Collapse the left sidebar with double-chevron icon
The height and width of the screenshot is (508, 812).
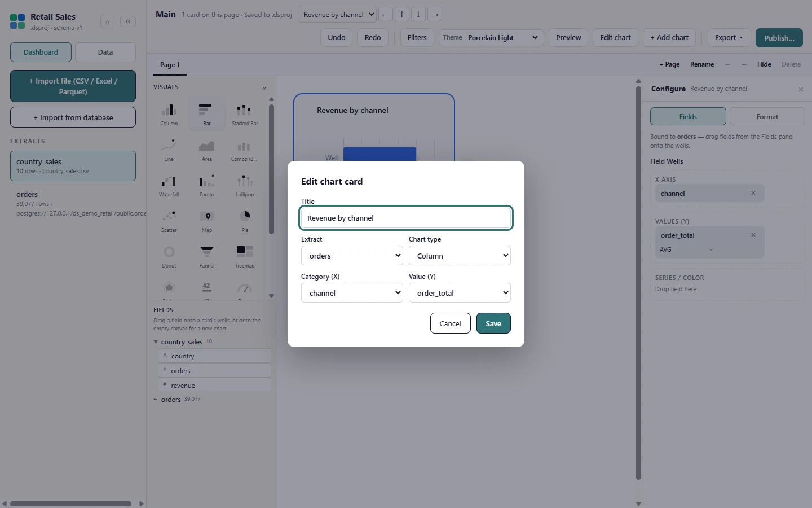(x=128, y=21)
